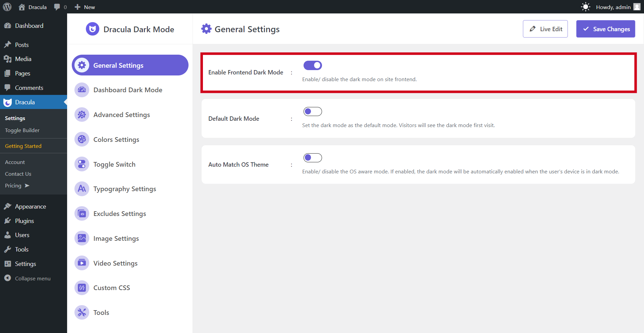Click the "Default Dark Mode" label
The image size is (644, 333).
tap(234, 119)
